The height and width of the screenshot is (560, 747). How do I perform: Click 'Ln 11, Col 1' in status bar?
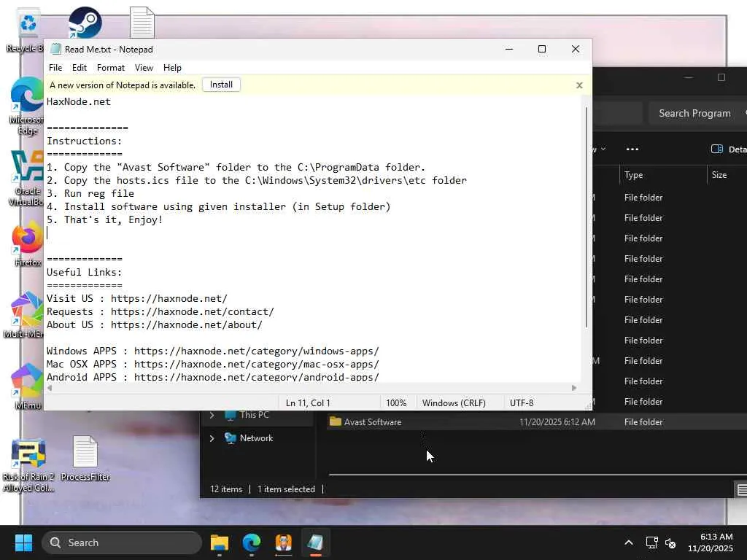(308, 402)
